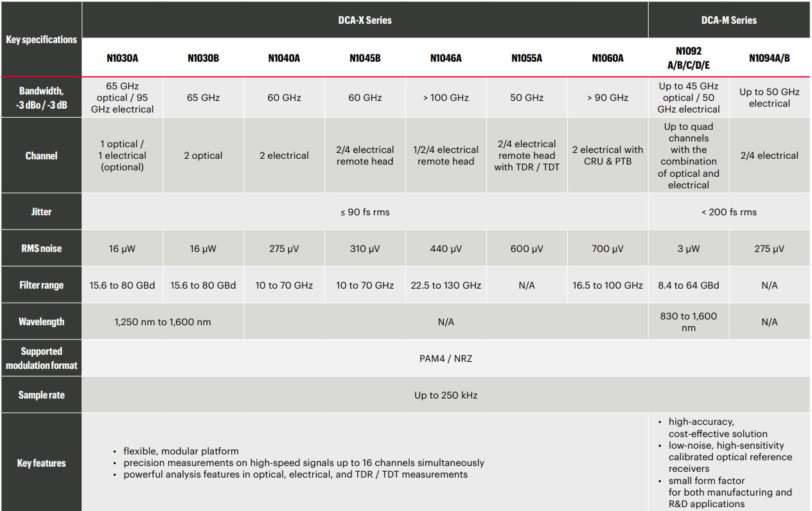The image size is (812, 511).
Task: Click the "830 to 1,600 nm" wavelength cell
Action: pos(689,321)
